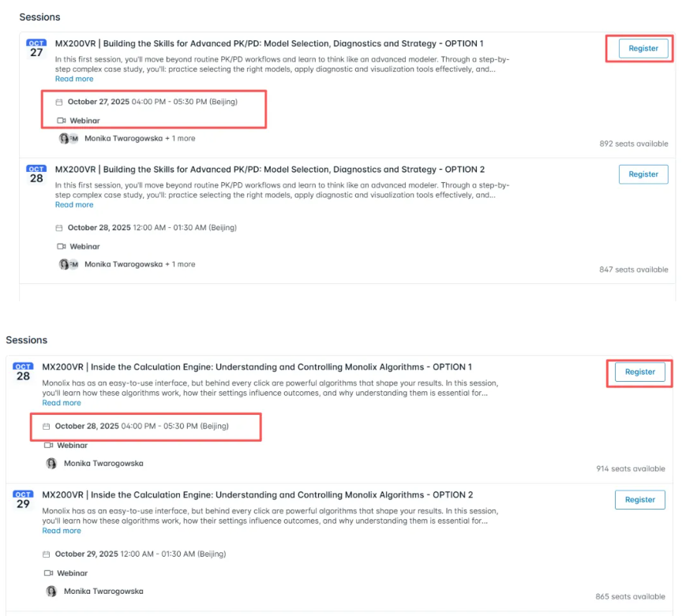682x616 pixels.
Task: Click calendar icon beside October 29, 2025 time
Action: [x=46, y=554]
